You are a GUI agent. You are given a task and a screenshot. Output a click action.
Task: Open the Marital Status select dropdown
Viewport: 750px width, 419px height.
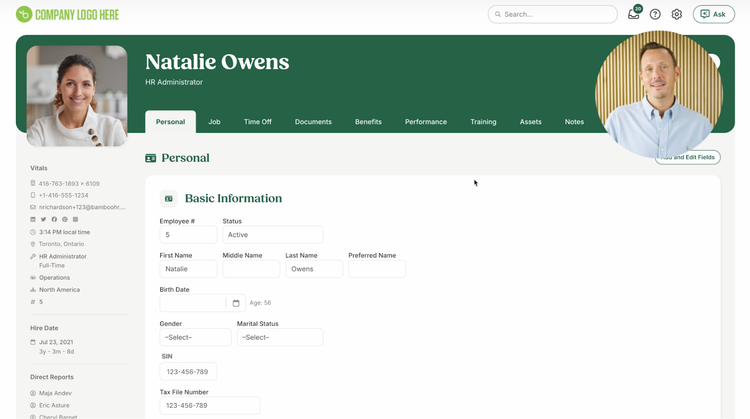[x=280, y=338]
